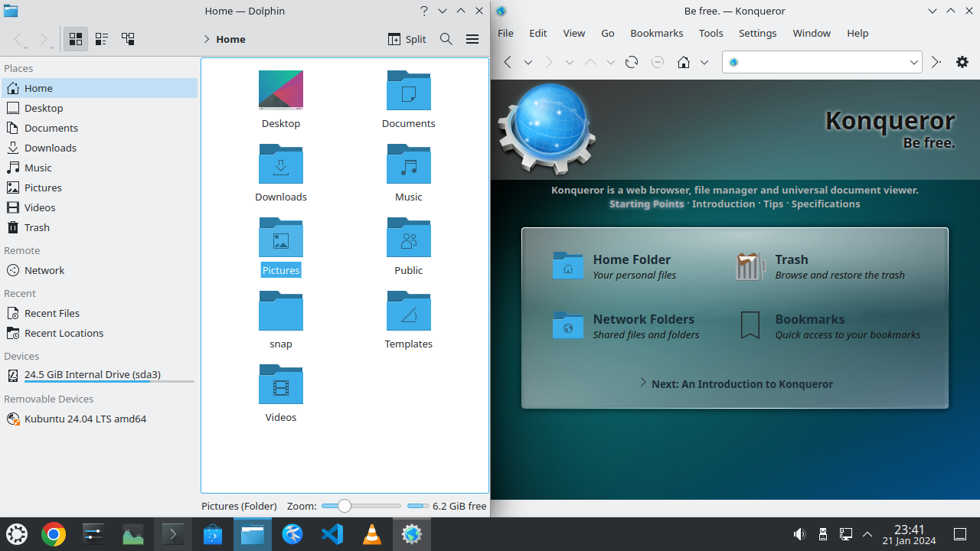980x551 pixels.
Task: Click Konqueror's home button
Action: (x=684, y=62)
